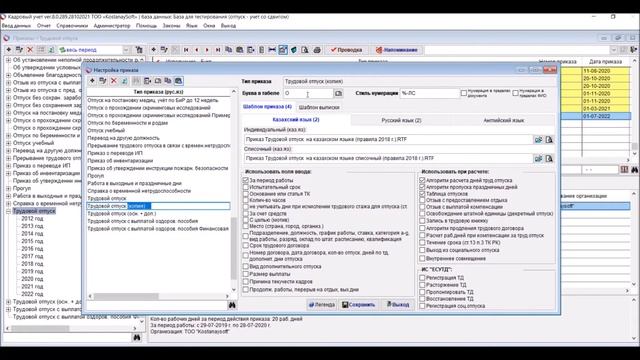Image resolution: width=640 pixels, height=360 pixels.
Task: Click picker icon beside Буква в табеле field
Action: click(338, 93)
